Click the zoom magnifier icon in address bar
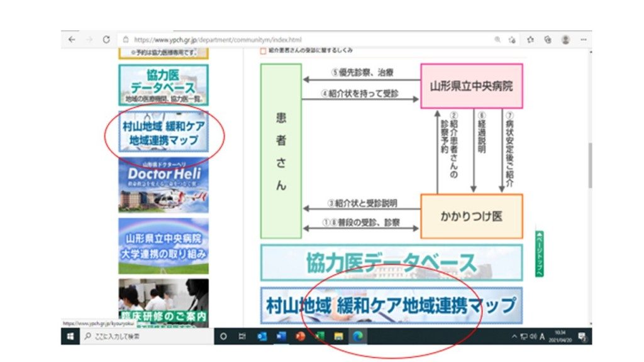 [x=497, y=39]
